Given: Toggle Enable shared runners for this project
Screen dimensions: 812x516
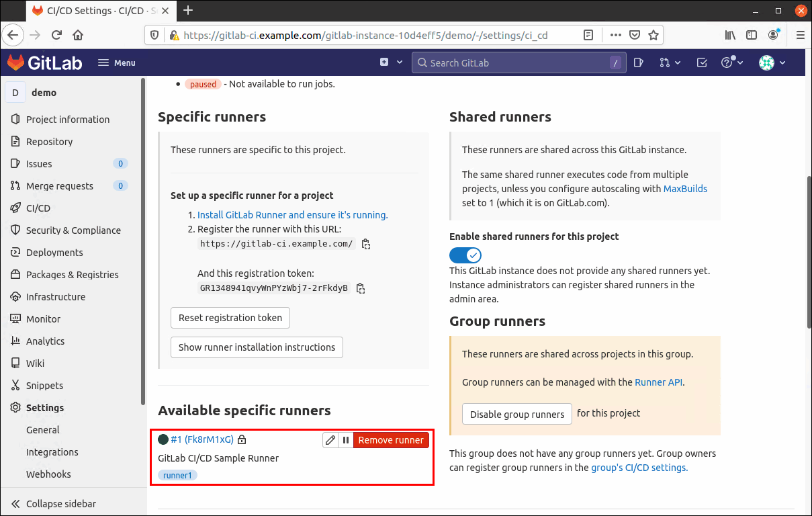Looking at the screenshot, I should (465, 255).
